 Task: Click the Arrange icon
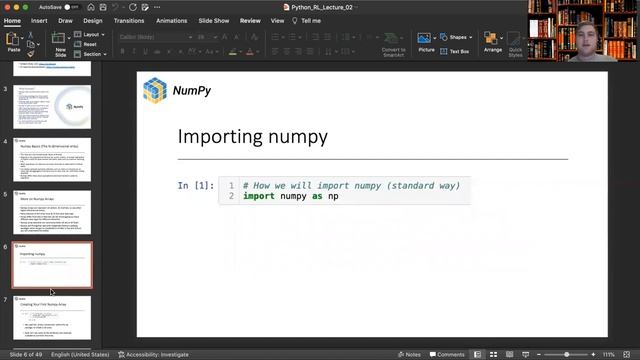click(491, 38)
